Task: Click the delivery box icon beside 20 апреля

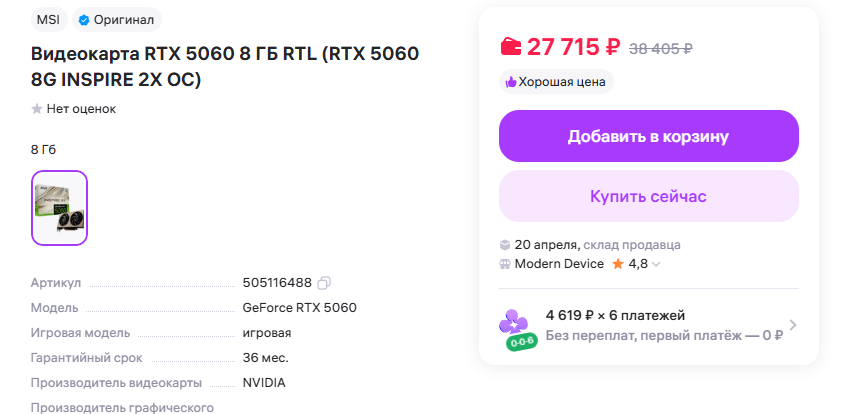Action: pos(505,244)
